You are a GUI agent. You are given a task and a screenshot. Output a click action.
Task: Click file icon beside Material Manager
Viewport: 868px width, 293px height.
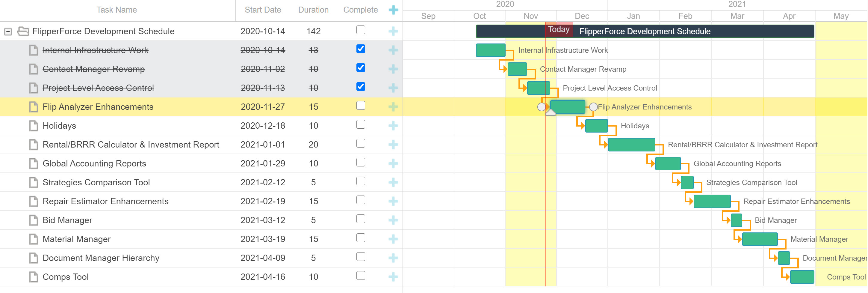coord(34,239)
